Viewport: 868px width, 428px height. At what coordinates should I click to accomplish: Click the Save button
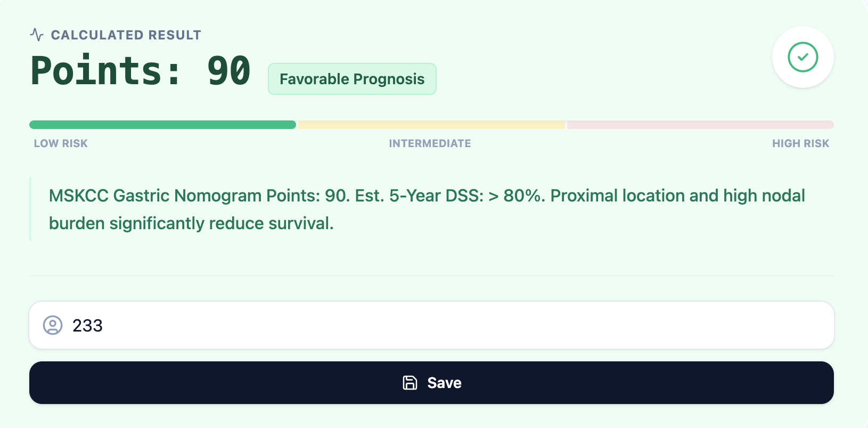(x=431, y=382)
